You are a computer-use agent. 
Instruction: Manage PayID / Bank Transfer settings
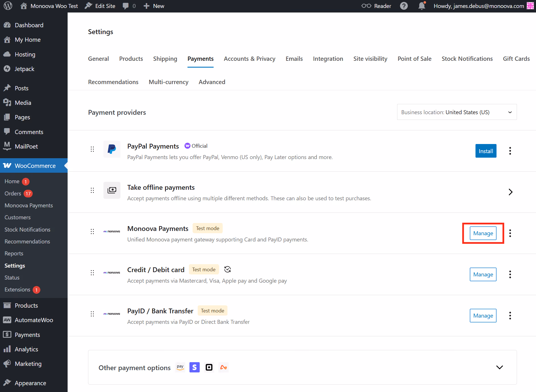tap(483, 316)
